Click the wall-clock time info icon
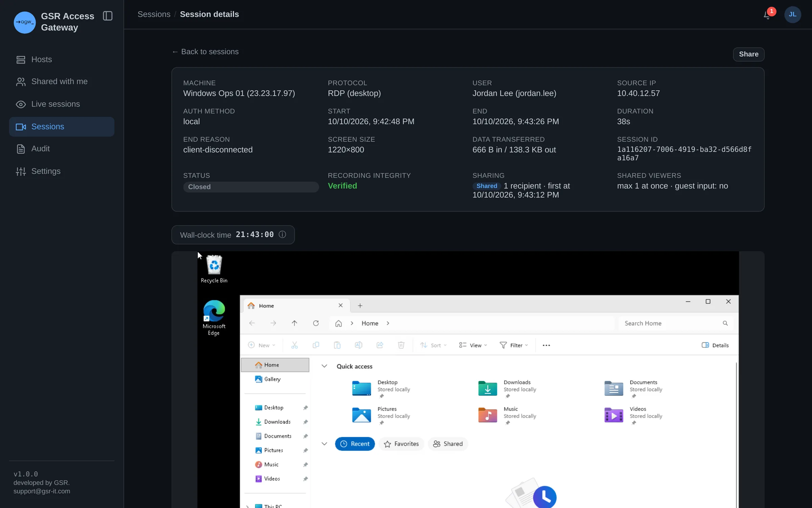Viewport: 812px width, 508px height. pos(282,234)
